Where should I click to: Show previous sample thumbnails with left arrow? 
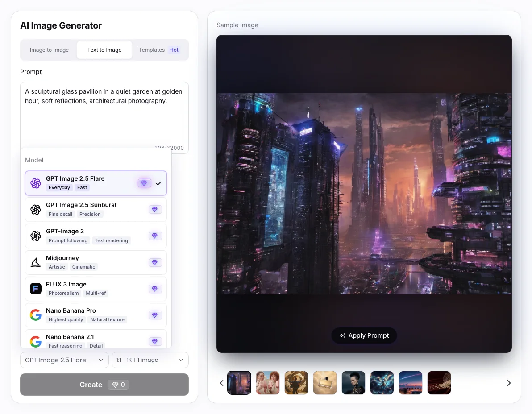pyautogui.click(x=221, y=383)
